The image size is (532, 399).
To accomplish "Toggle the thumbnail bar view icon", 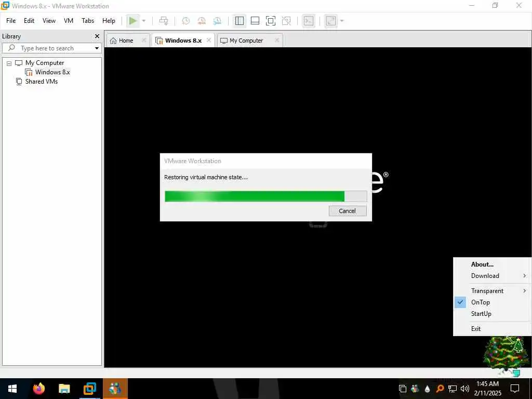I will [255, 21].
